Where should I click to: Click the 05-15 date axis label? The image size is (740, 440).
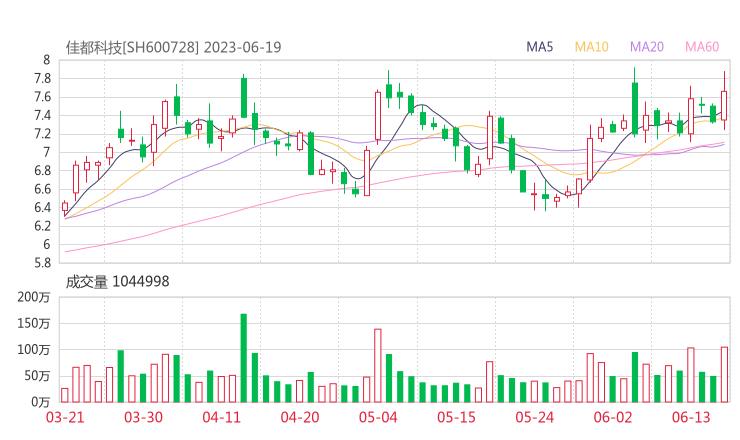(456, 417)
